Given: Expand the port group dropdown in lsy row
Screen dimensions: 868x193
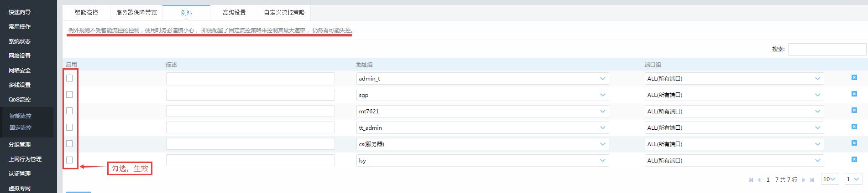Looking at the screenshot, I should 734,161.
